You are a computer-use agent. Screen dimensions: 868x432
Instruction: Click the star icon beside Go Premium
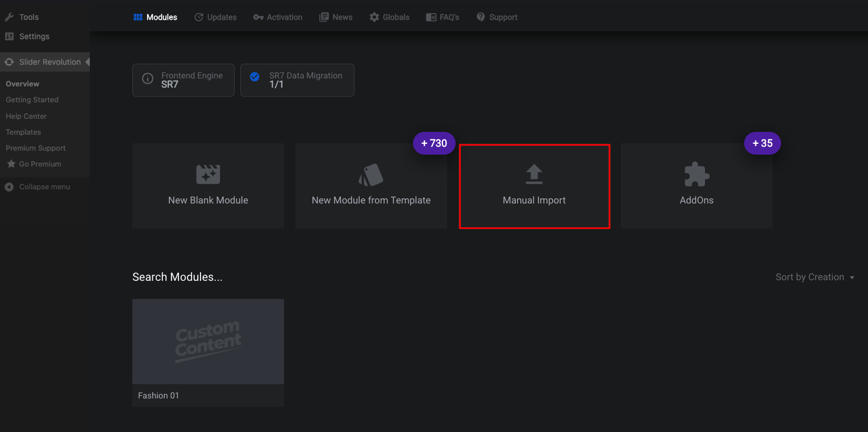[11, 164]
